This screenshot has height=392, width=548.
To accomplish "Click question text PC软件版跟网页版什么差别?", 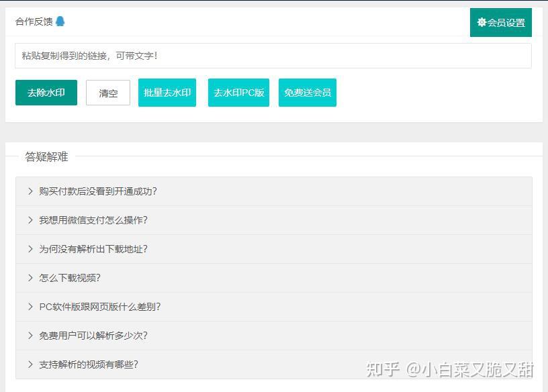I will point(100,307).
